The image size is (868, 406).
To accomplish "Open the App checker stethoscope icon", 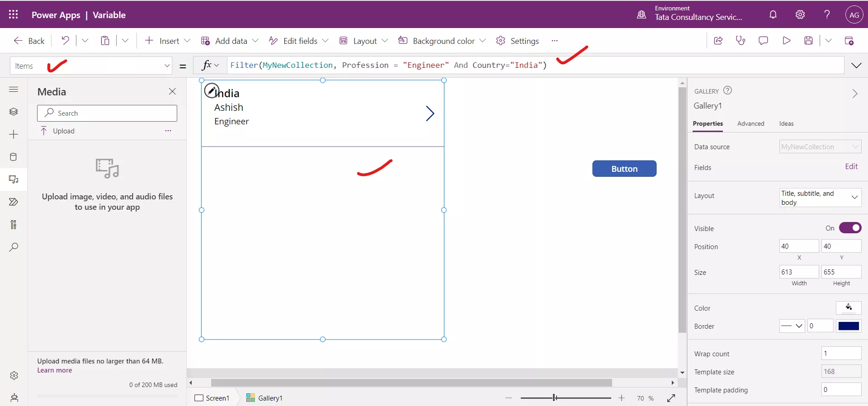I will pos(741,41).
